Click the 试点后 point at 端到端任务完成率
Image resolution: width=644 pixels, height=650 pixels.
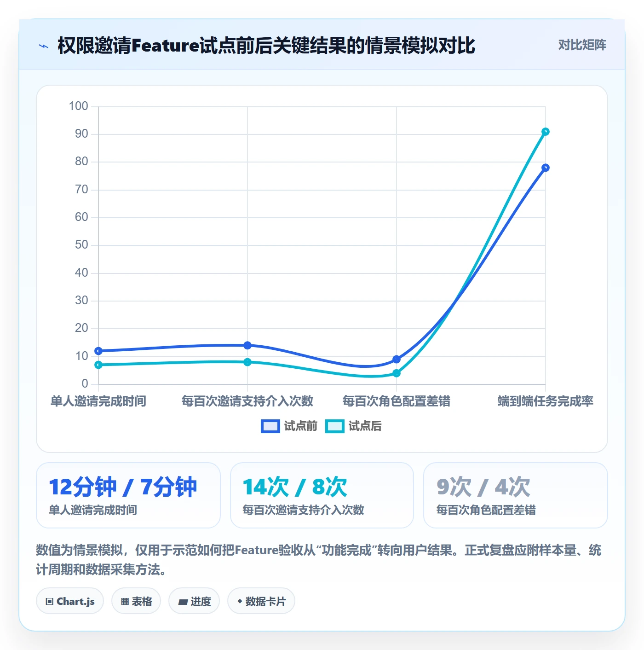(x=546, y=132)
